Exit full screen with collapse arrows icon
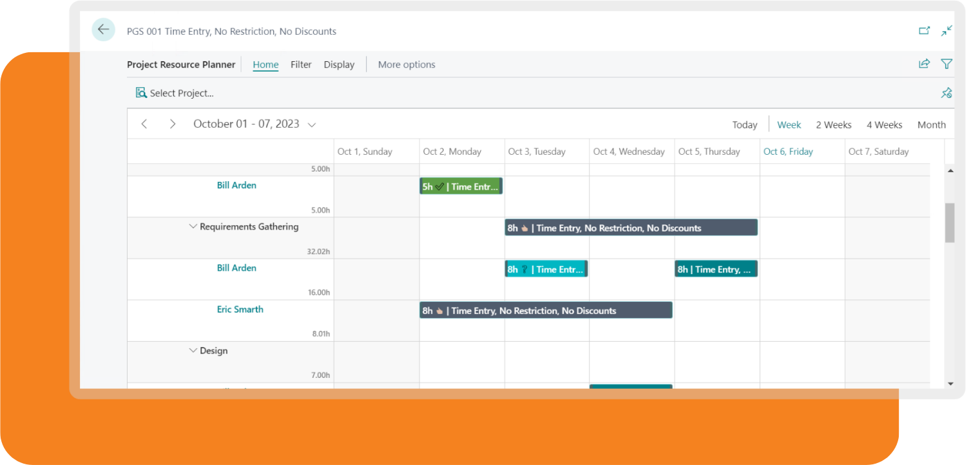Screen dimensions: 980x465 (x=946, y=30)
